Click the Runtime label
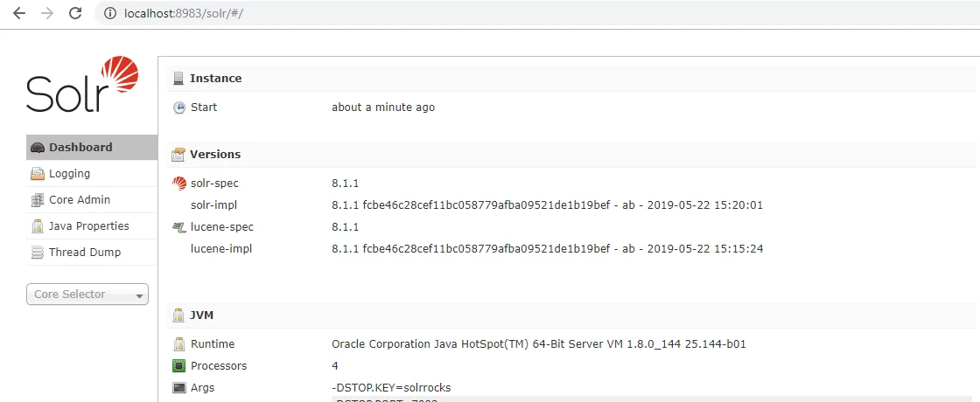Screen dimensions: 980x402 point(213,344)
